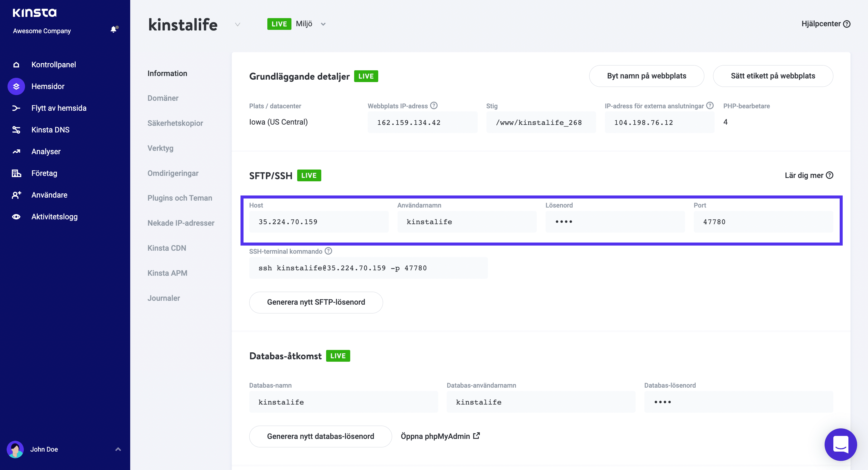Screen dimensions: 868x470
Task: Go to the Omdirigeringar tab
Action: [173, 173]
